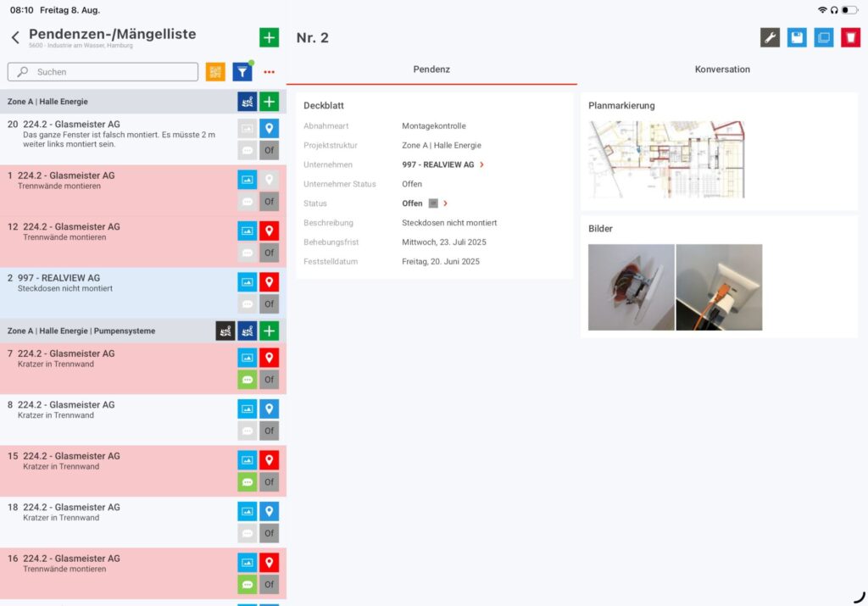This screenshot has width=868, height=606.
Task: Go back using the arrow beside Pendenzen-/Mängelliste
Action: click(x=17, y=37)
